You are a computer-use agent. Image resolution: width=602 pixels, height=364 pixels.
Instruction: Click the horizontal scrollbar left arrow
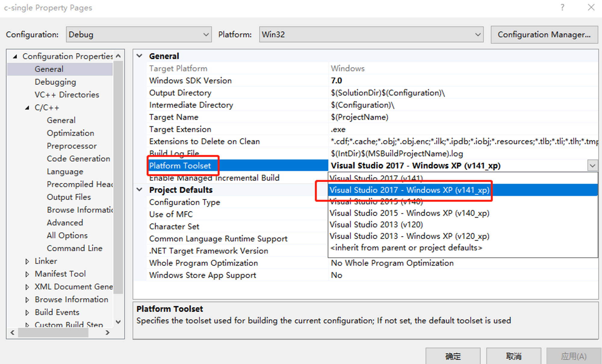(x=12, y=332)
